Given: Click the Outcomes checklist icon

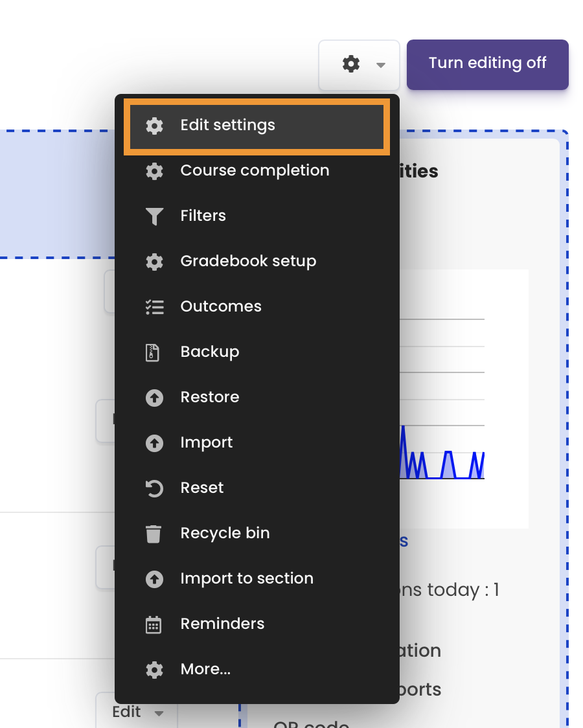Looking at the screenshot, I should [155, 308].
